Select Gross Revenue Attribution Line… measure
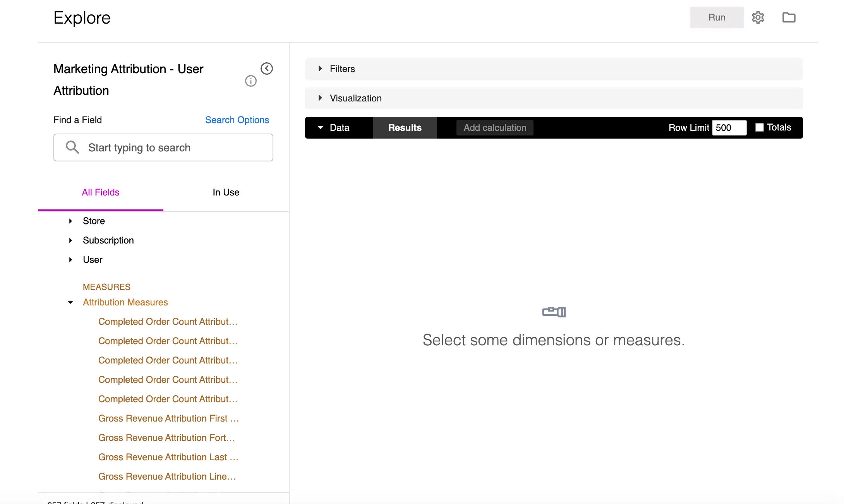This screenshot has width=844, height=504. [167, 477]
